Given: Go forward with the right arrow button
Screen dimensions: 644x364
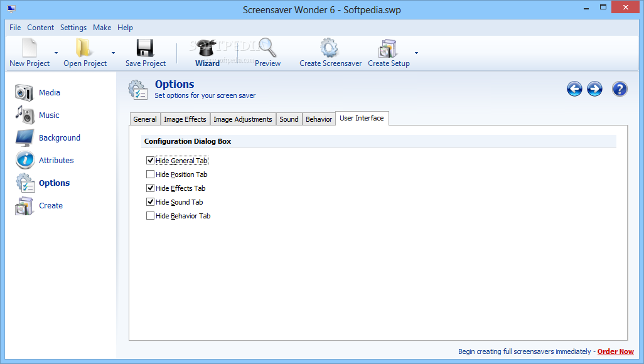Looking at the screenshot, I should coord(594,88).
